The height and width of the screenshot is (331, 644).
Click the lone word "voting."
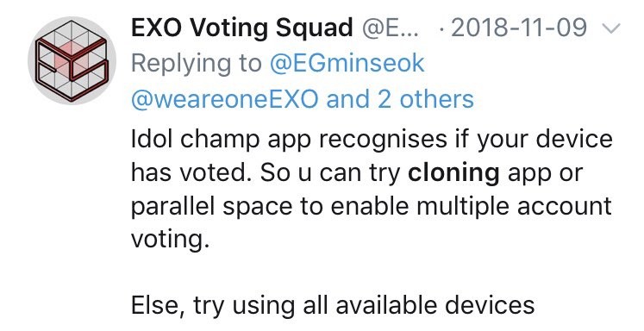tap(171, 240)
